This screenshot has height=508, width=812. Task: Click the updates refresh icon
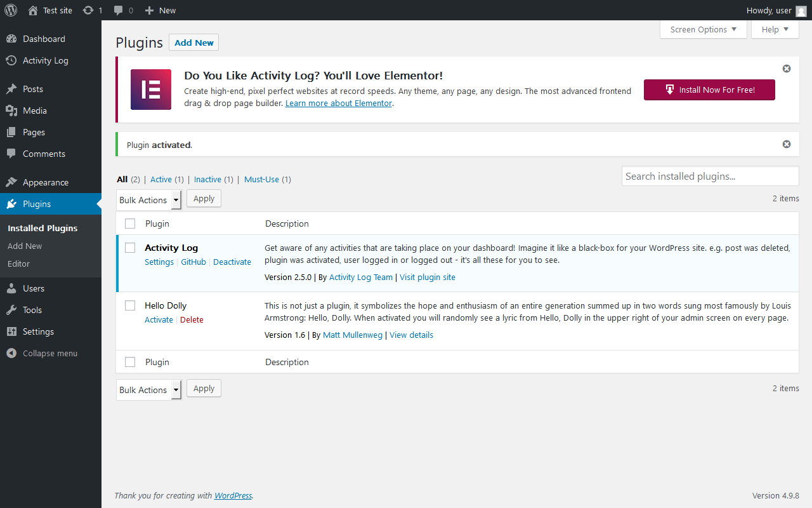click(88, 10)
